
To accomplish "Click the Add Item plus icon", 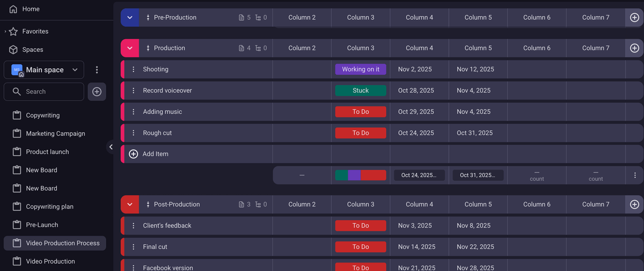I will [x=134, y=154].
